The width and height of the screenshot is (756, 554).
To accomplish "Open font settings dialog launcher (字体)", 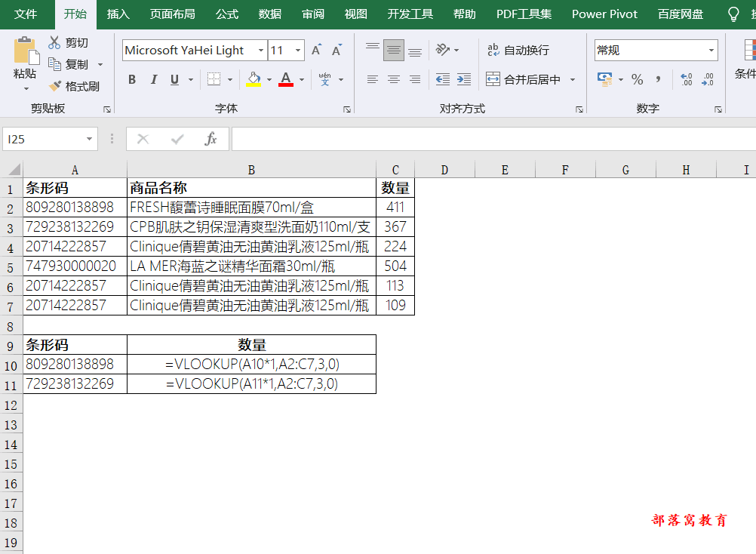I will coord(346,110).
